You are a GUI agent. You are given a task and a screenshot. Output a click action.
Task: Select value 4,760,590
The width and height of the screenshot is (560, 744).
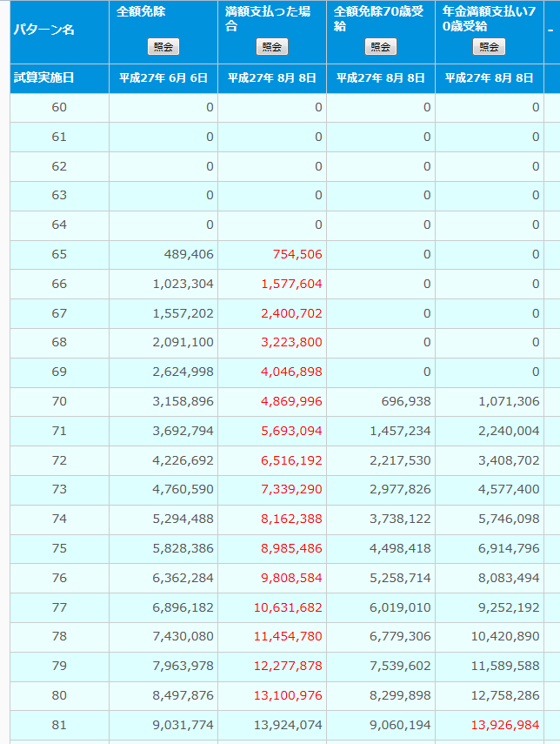(x=183, y=489)
